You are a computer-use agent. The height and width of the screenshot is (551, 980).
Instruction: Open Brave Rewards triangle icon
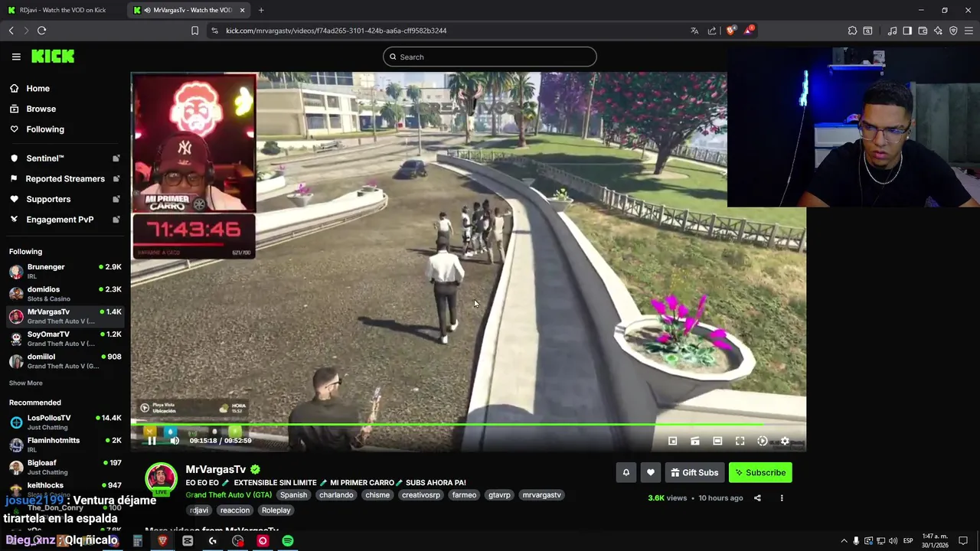[750, 31]
